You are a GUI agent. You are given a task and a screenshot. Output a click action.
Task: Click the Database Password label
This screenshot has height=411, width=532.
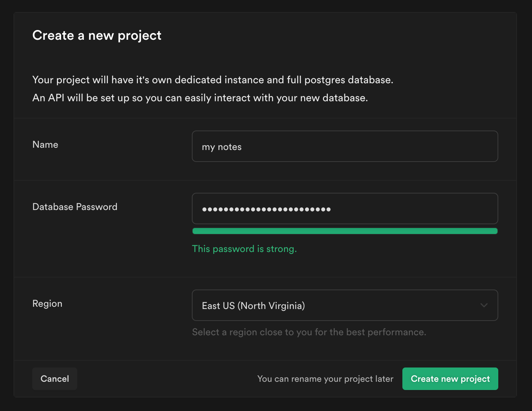pos(75,207)
